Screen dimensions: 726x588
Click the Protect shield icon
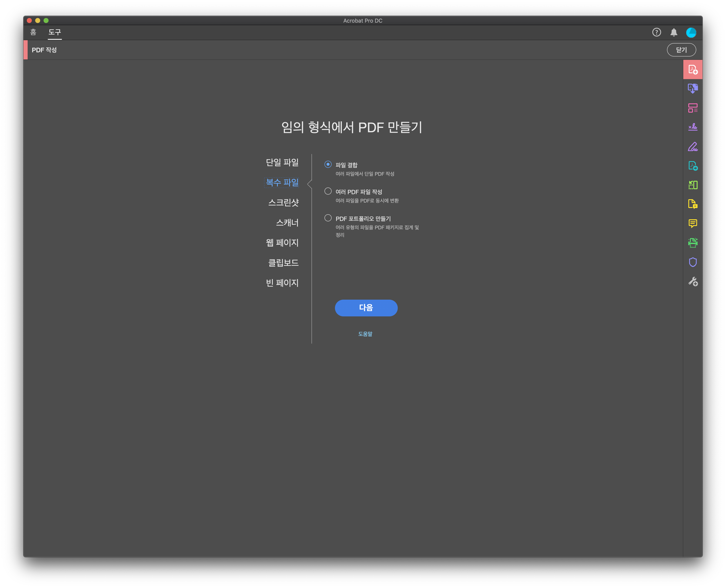pyautogui.click(x=693, y=262)
